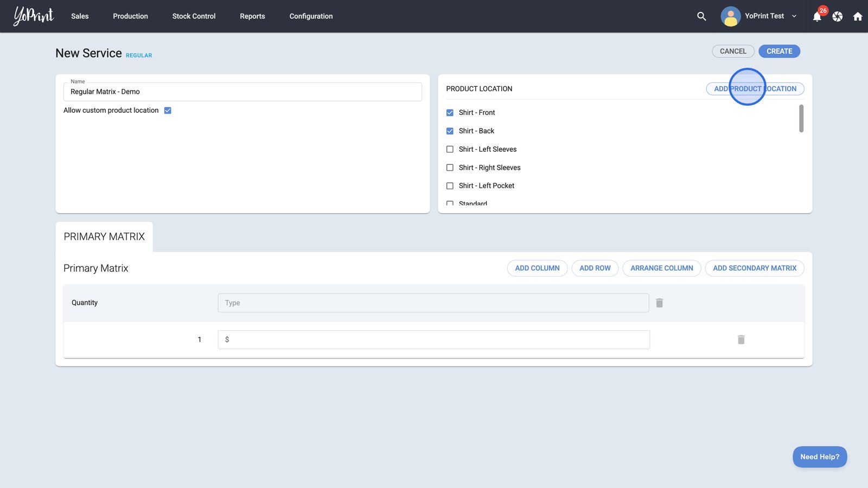
Task: Select the Primary Matrix tab
Action: pyautogui.click(x=104, y=237)
